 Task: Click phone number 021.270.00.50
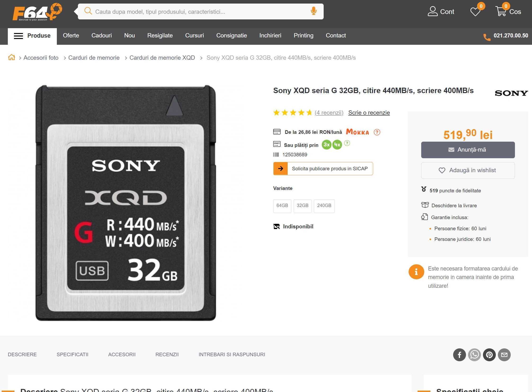point(511,36)
